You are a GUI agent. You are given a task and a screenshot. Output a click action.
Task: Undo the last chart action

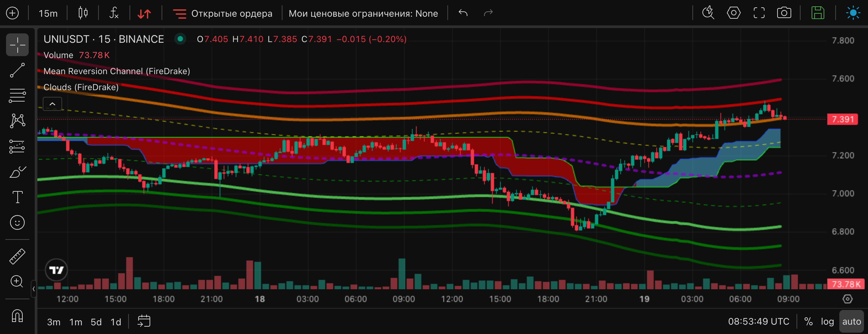463,13
